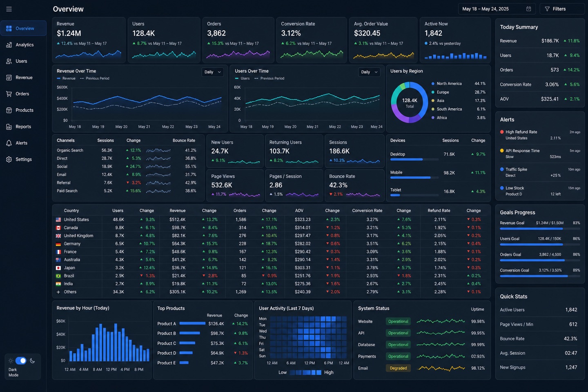Go to Analytics in the sidebar
588x392 pixels.
[x=23, y=45]
